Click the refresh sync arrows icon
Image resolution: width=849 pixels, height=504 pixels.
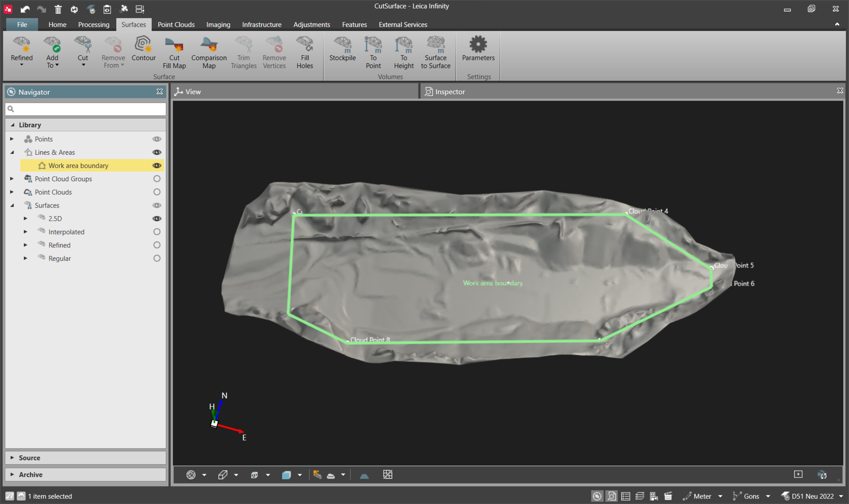tap(74, 9)
